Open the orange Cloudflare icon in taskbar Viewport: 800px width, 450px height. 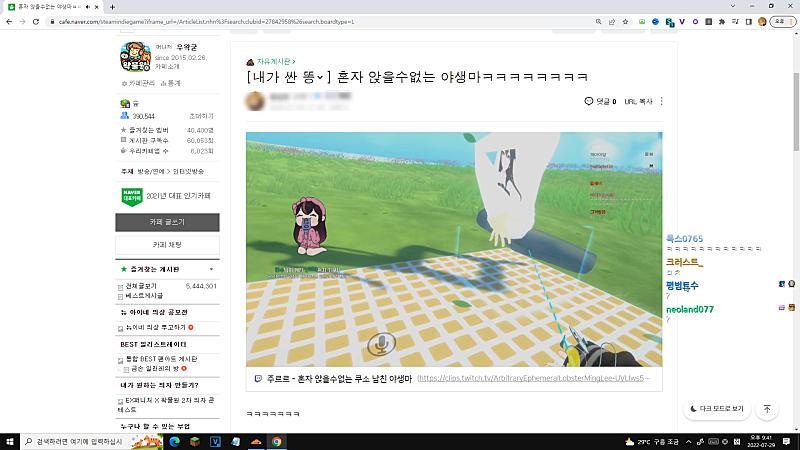point(256,442)
